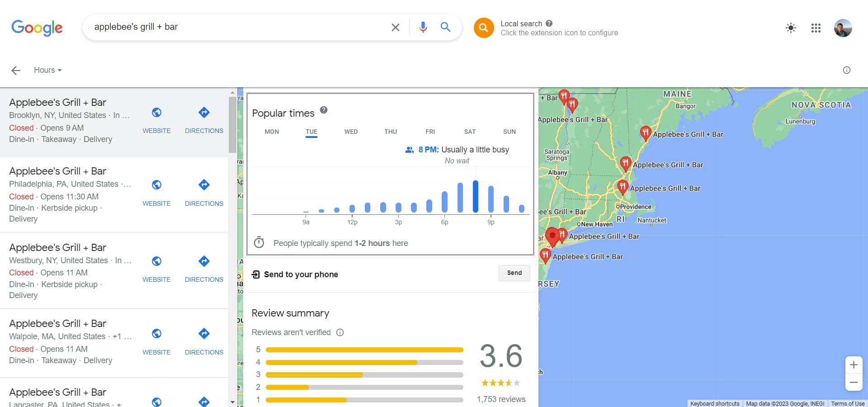Activate voice search with the microphone icon
868x407 pixels.
pyautogui.click(x=423, y=27)
